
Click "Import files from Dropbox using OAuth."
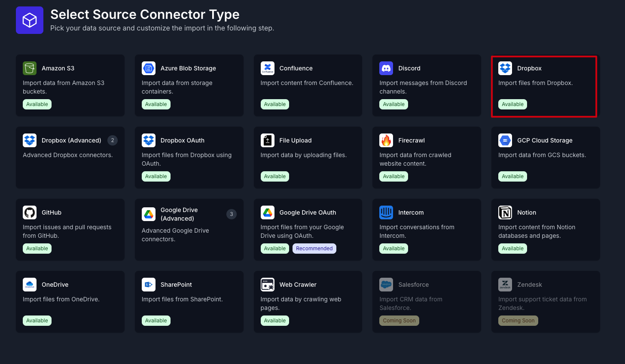pyautogui.click(x=186, y=159)
